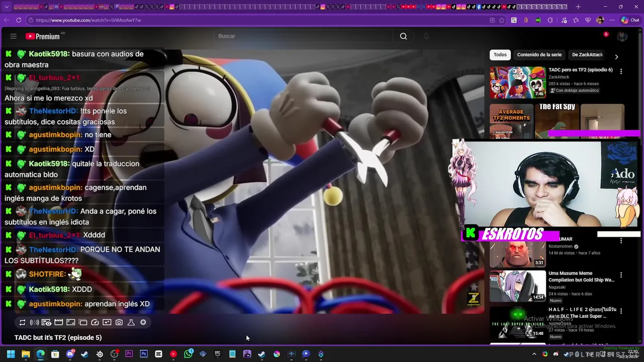Viewport: 644px width, 362px height.
Task: Open the favorites list star icon
Action: tap(576, 20)
